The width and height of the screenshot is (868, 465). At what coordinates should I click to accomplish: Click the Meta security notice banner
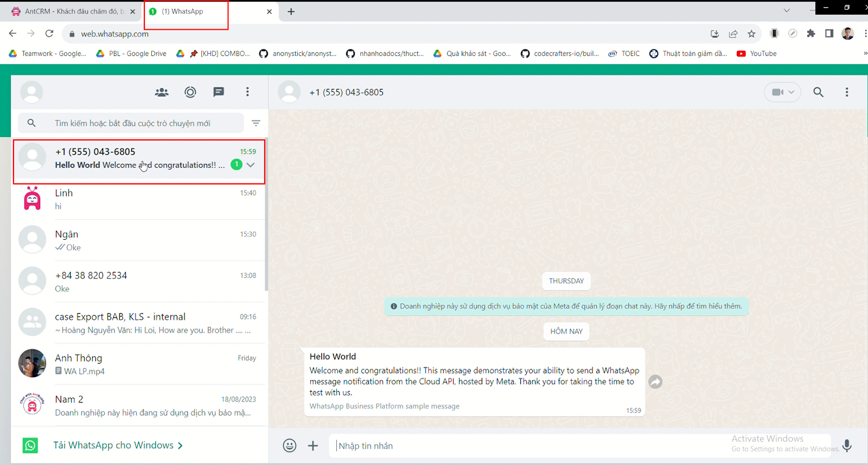566,306
